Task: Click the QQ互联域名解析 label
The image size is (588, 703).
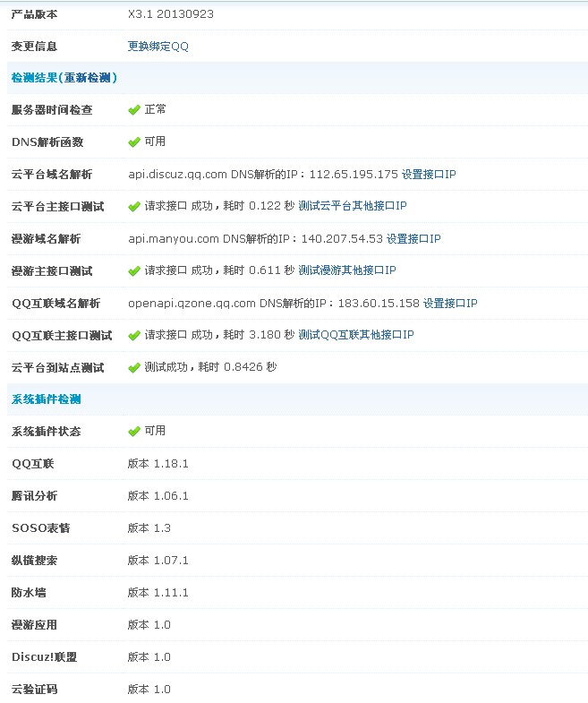Action: (56, 304)
